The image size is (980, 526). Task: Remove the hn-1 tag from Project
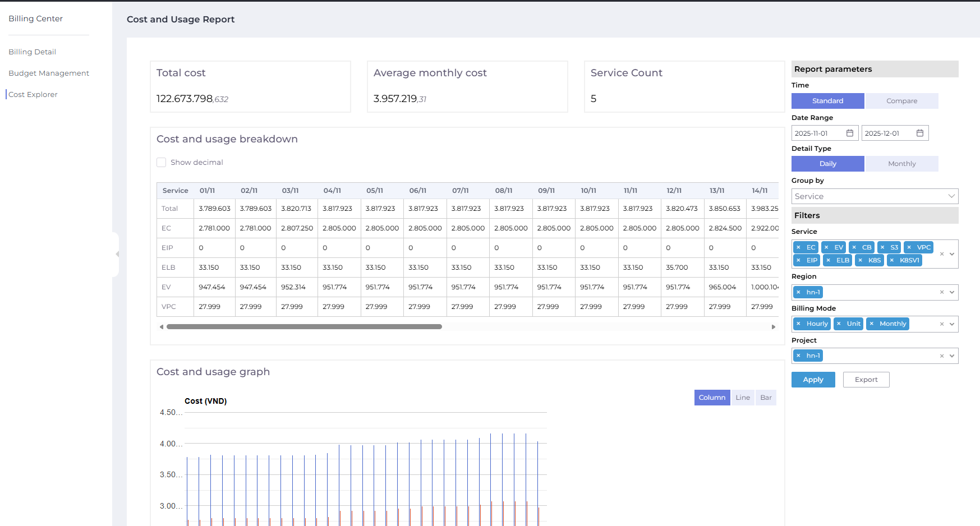click(798, 356)
